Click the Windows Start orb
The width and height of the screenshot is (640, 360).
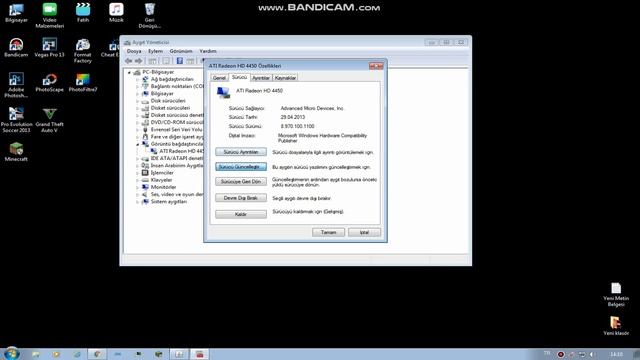pyautogui.click(x=11, y=353)
